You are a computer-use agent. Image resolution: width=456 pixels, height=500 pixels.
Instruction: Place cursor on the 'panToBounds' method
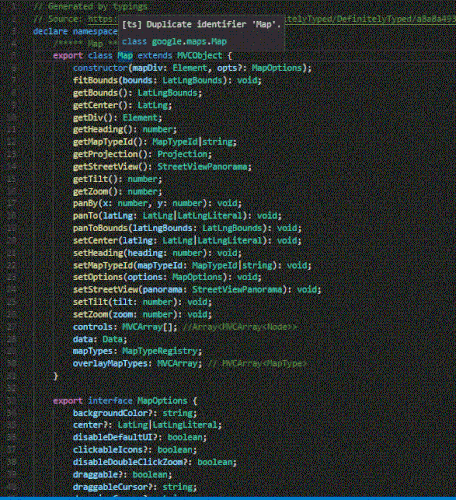pyautogui.click(x=100, y=228)
